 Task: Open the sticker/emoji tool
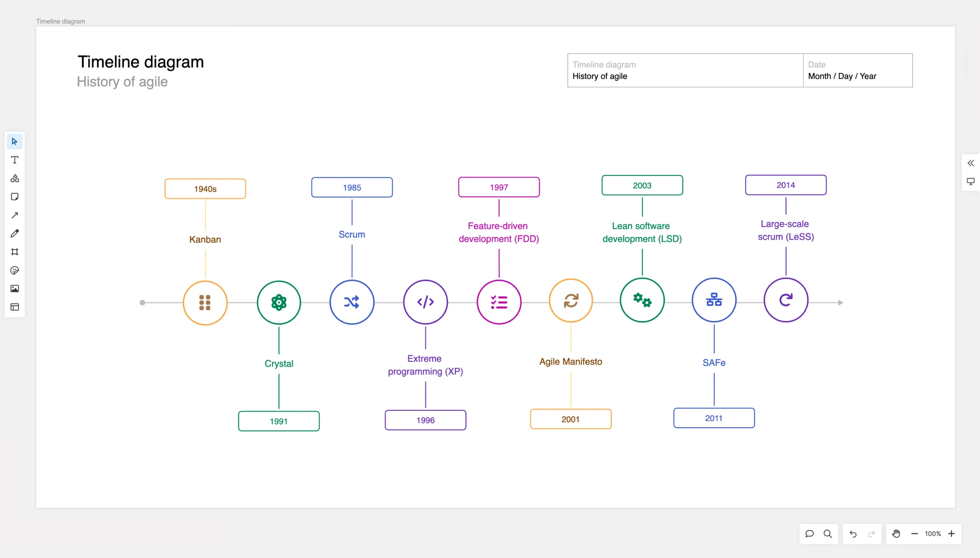click(x=14, y=271)
